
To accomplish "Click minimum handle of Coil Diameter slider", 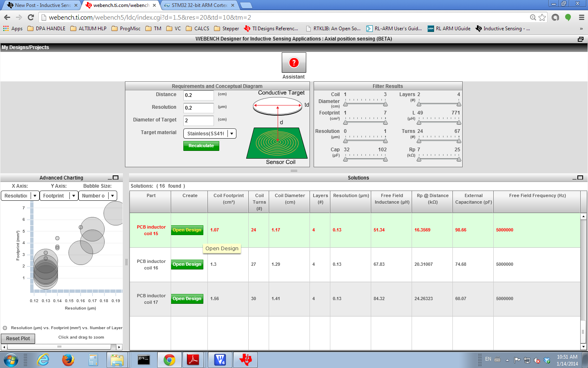I will click(345, 104).
